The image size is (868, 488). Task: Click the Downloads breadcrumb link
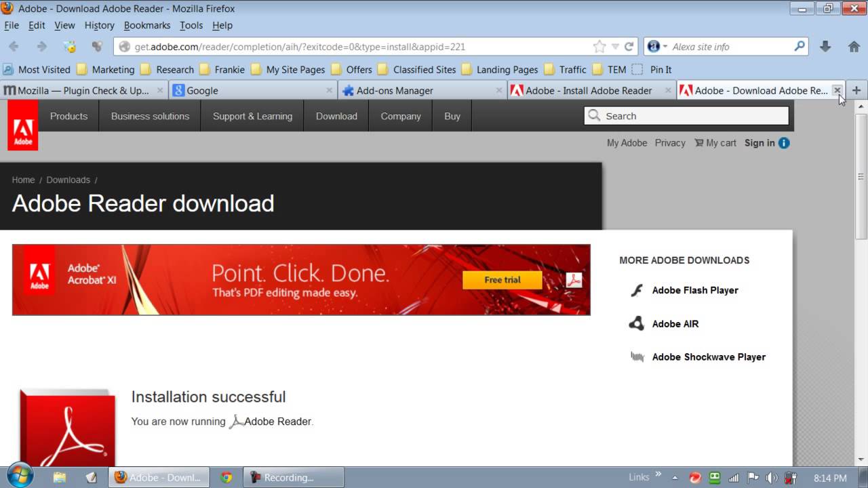(x=68, y=180)
